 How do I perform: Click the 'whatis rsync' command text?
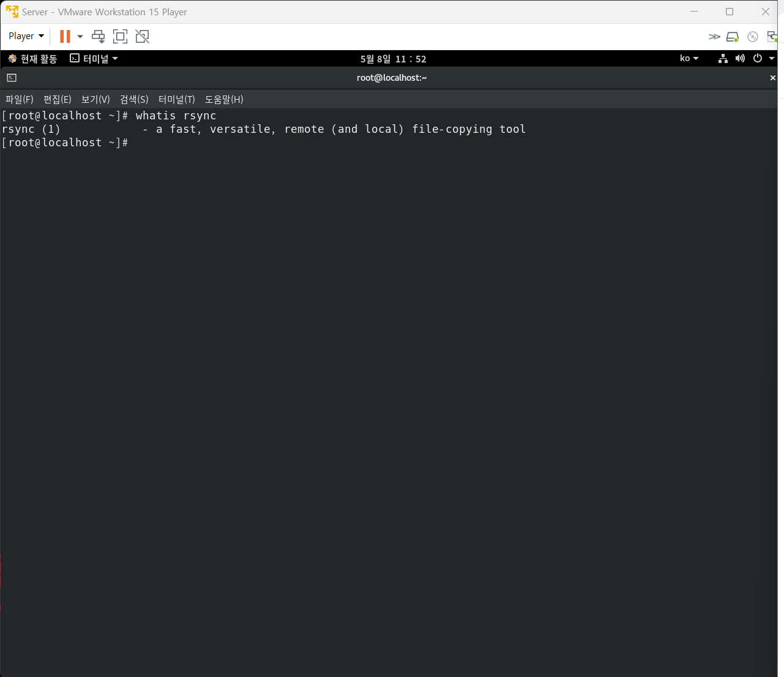pyautogui.click(x=176, y=116)
